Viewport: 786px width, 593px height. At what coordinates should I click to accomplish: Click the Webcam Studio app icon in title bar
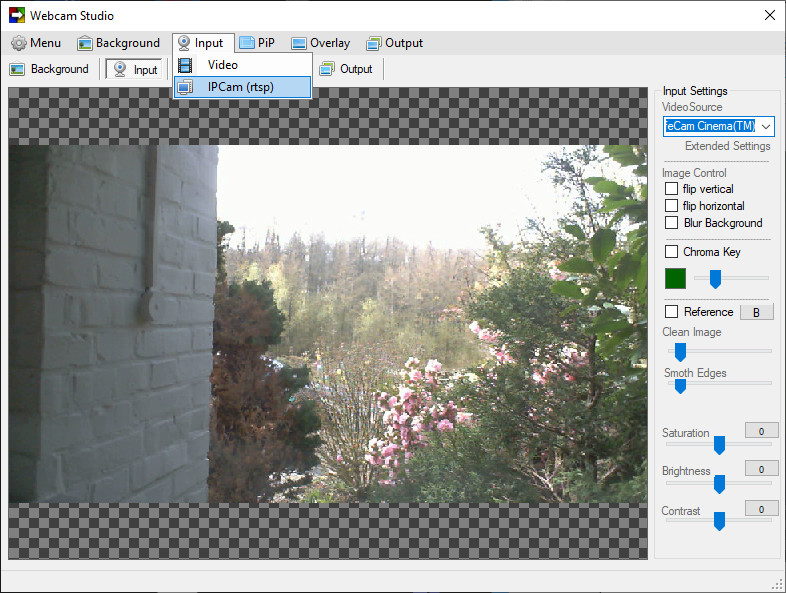pyautogui.click(x=17, y=16)
